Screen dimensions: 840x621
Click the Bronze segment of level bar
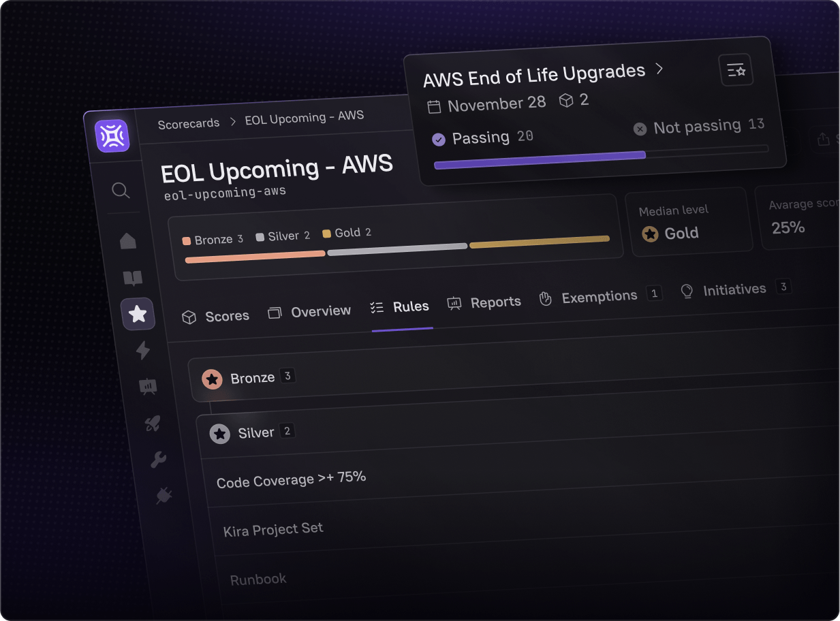255,256
